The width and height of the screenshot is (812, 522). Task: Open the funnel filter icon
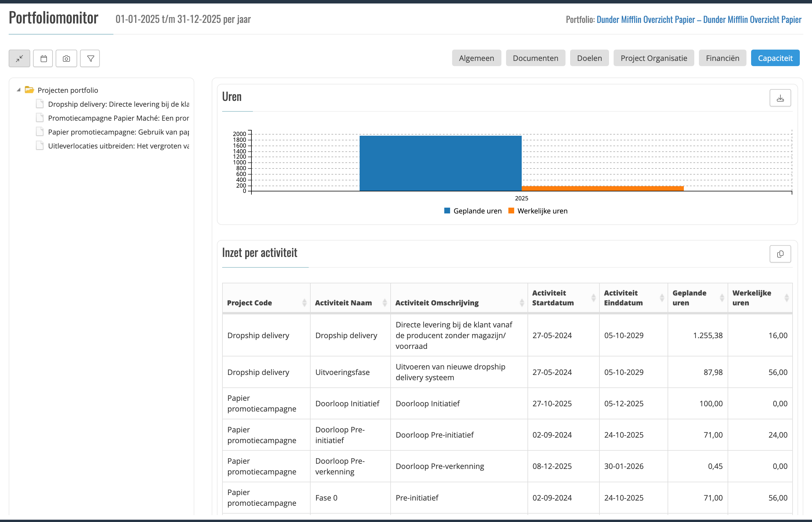pos(90,58)
